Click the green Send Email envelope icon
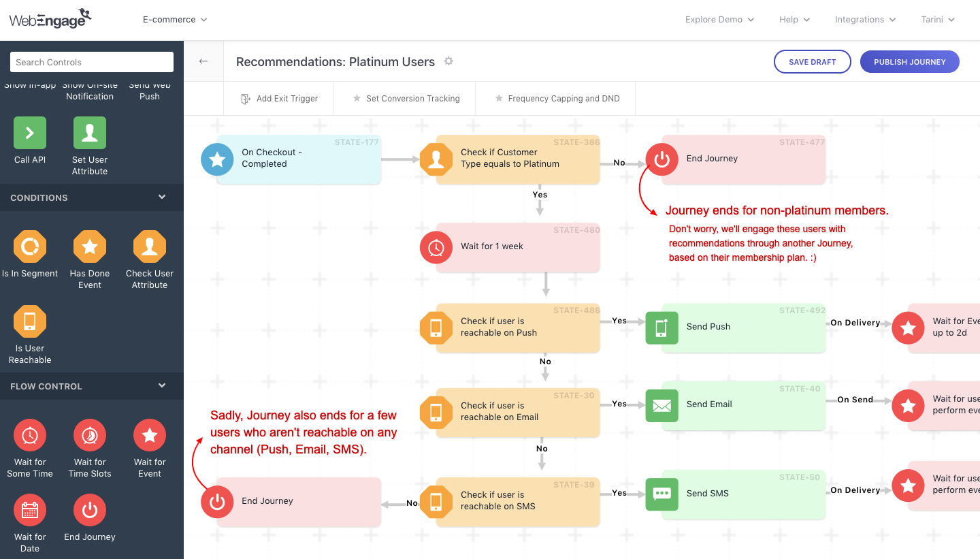The height and width of the screenshot is (559, 980). [x=662, y=405]
